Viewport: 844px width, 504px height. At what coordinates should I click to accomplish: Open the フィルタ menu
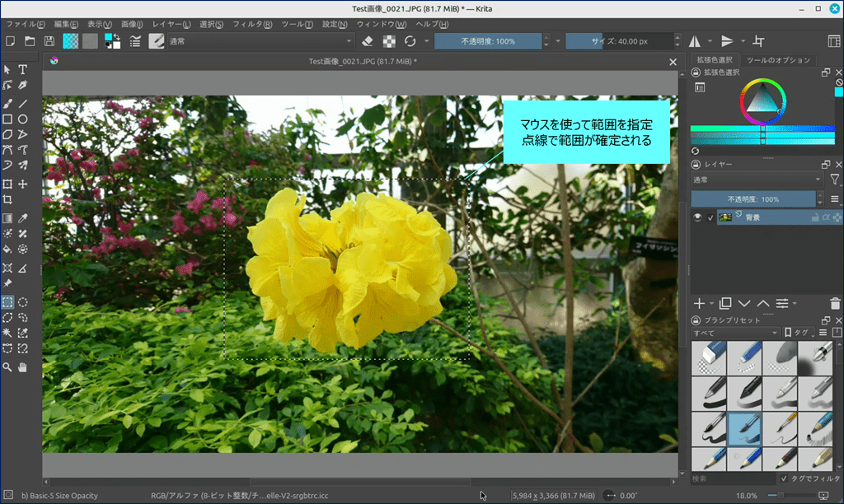click(252, 24)
